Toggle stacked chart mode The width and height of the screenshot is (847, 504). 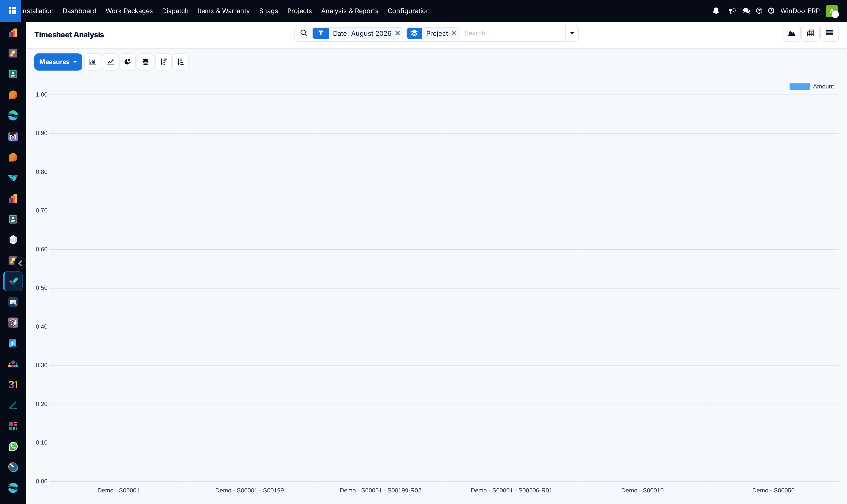(145, 62)
